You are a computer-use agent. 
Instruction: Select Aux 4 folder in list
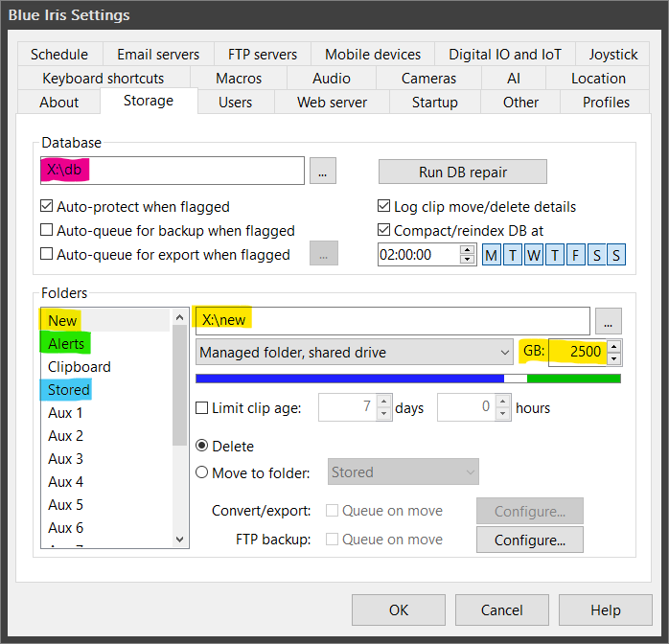pyautogui.click(x=106, y=481)
